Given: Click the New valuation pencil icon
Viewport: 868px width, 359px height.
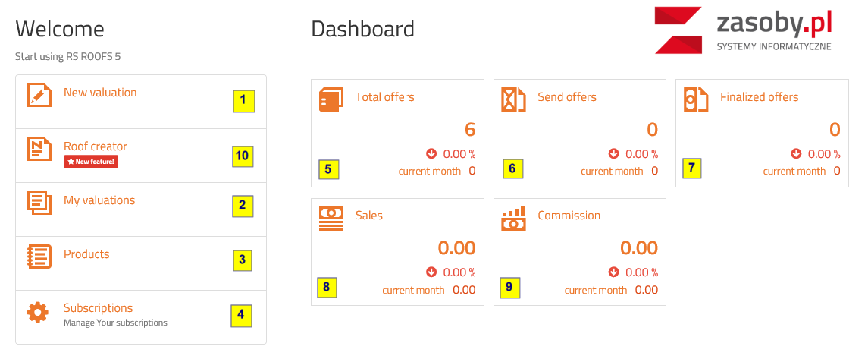Looking at the screenshot, I should [x=39, y=95].
